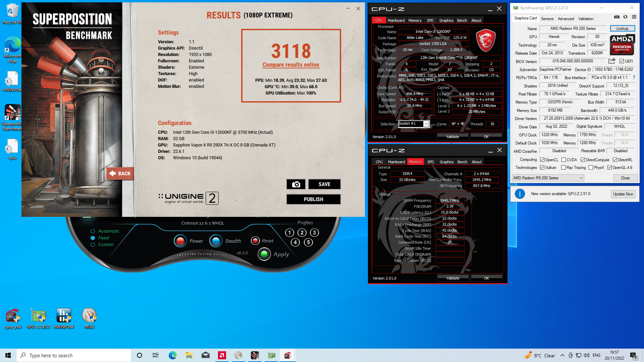Select TRIXX profile 5
This screenshot has height=362, width=644.
(x=308, y=242)
